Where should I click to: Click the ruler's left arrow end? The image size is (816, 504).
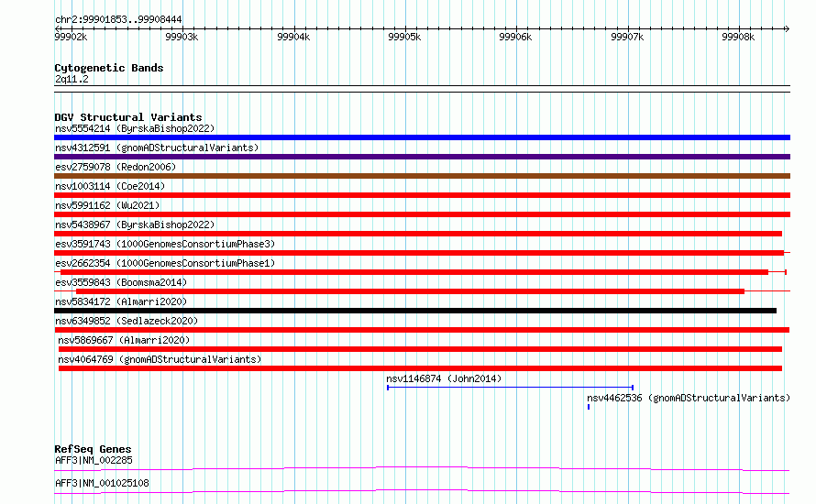[x=57, y=28]
